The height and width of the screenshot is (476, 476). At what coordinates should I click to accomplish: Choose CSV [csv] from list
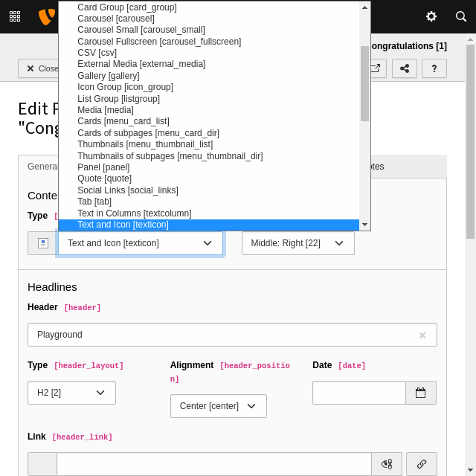(209, 53)
